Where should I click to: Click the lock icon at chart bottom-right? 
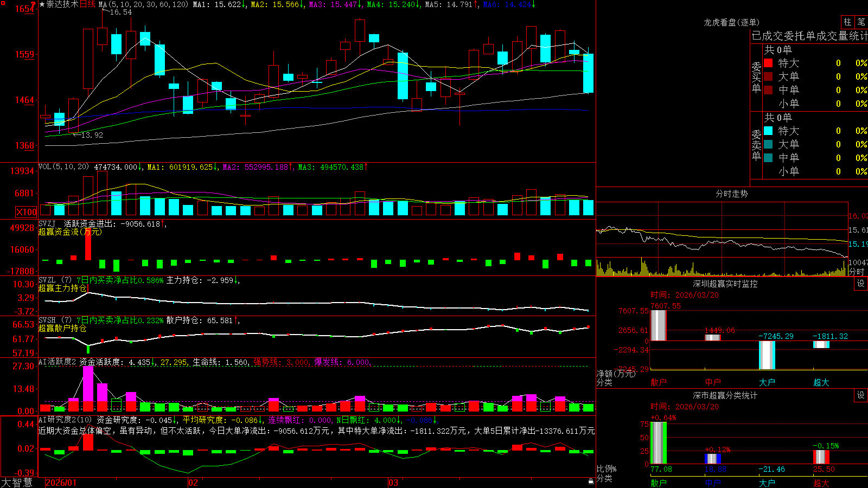tap(591, 481)
